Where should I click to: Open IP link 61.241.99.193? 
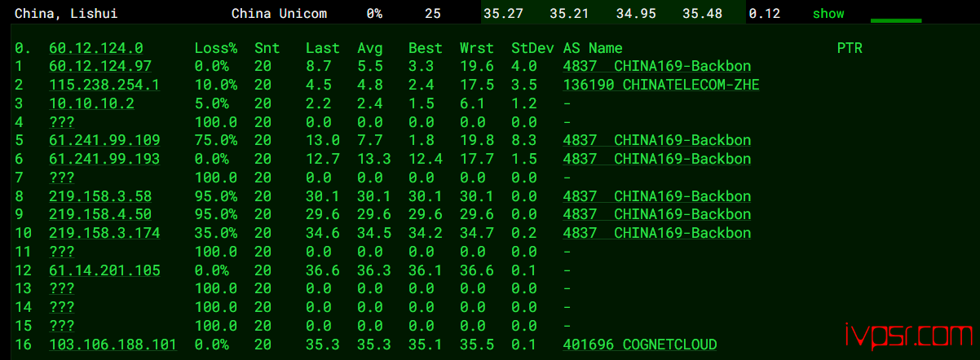click(x=104, y=159)
